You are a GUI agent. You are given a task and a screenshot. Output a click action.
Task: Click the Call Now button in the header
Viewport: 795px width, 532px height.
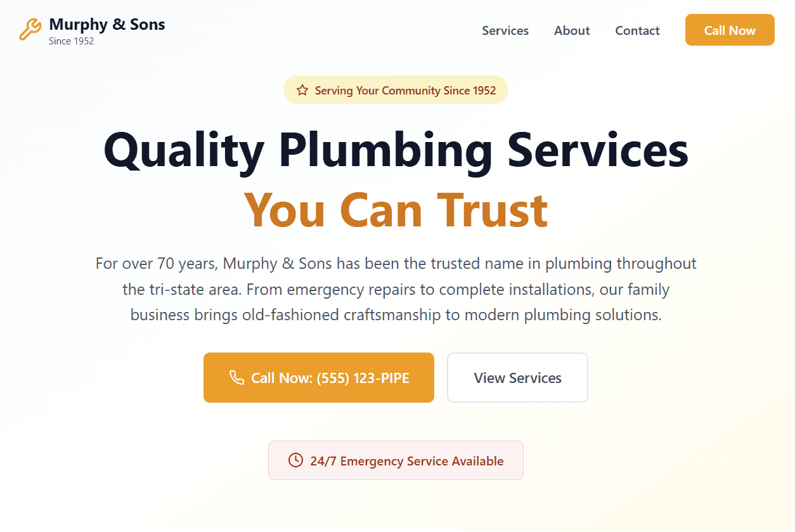click(x=729, y=30)
